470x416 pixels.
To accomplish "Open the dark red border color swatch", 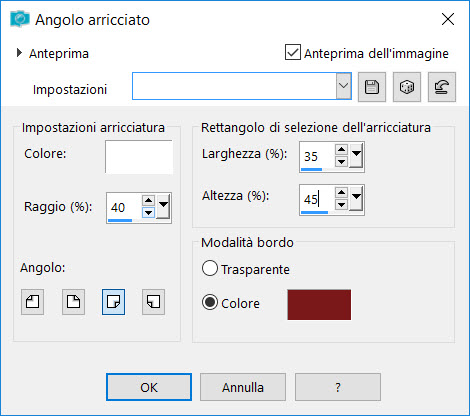I will pyautogui.click(x=319, y=305).
